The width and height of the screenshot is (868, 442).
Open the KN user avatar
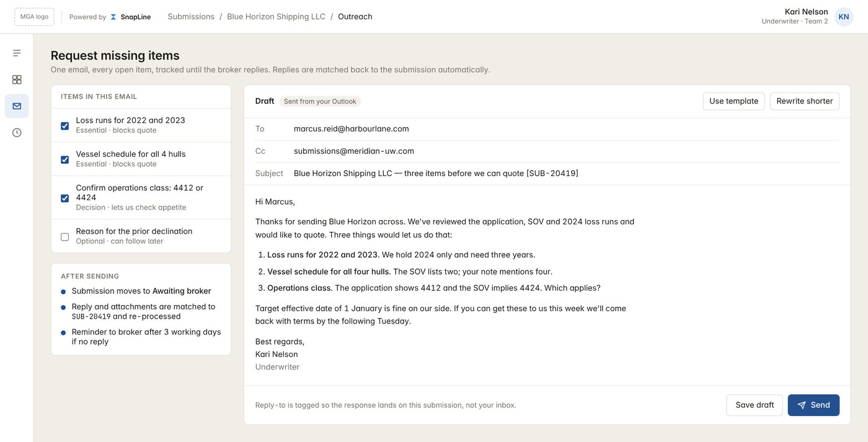point(844,17)
